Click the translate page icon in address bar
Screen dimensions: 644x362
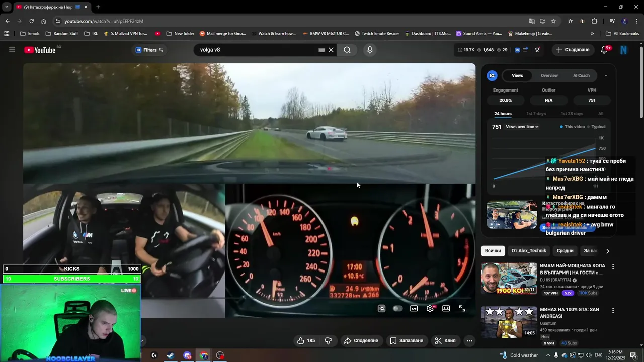pos(532,21)
